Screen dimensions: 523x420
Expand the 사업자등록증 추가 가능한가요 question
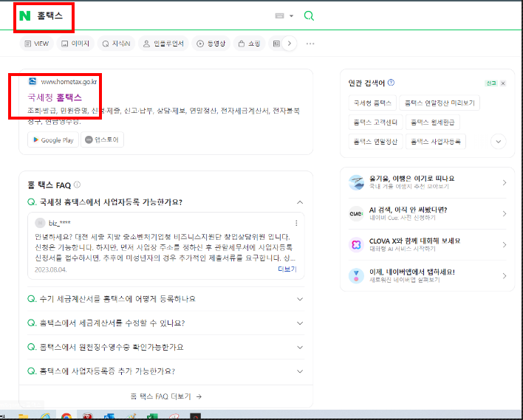(x=165, y=371)
